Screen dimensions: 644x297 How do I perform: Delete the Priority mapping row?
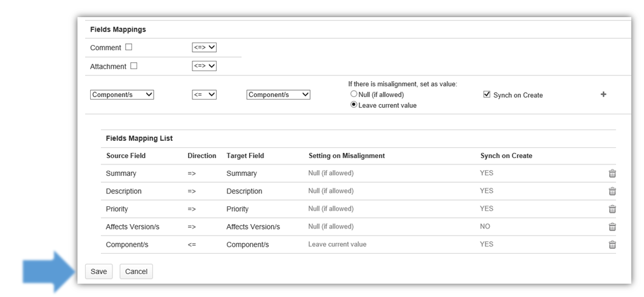click(x=612, y=209)
